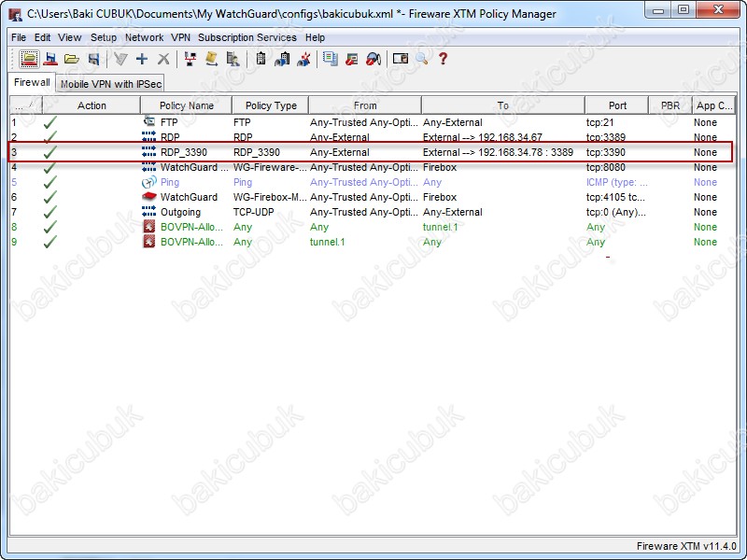Switch to the Mobile VPN with IPSec tab
Image resolution: width=747 pixels, height=560 pixels.
111,84
